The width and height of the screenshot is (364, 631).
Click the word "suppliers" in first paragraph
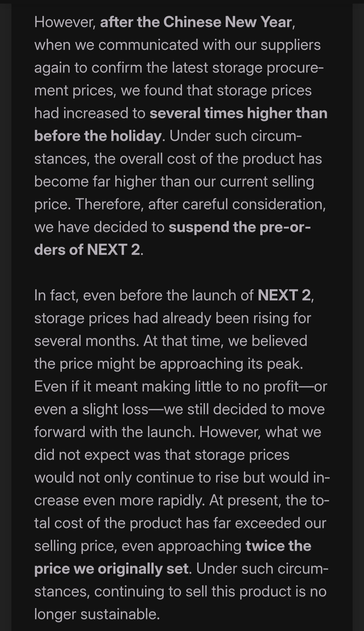pyautogui.click(x=290, y=45)
